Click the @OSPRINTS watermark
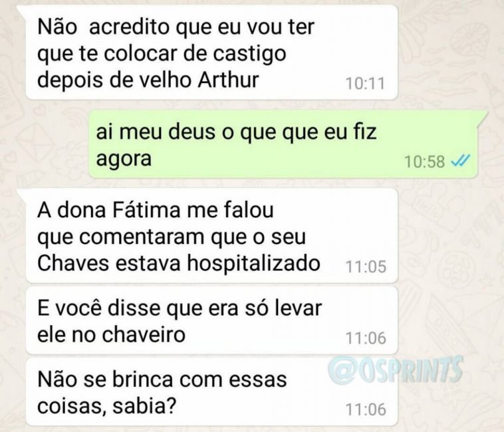The width and height of the screenshot is (504, 432). click(x=396, y=370)
